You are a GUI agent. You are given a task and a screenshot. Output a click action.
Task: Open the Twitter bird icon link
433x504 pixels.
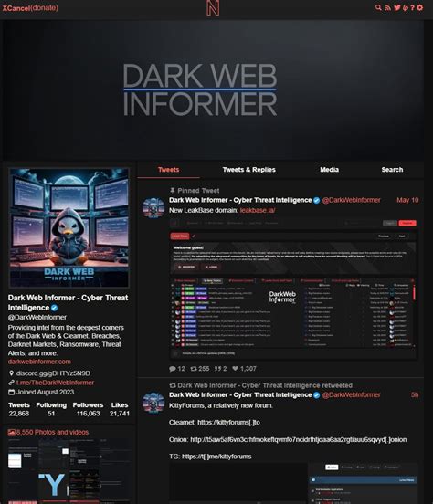(x=397, y=7)
